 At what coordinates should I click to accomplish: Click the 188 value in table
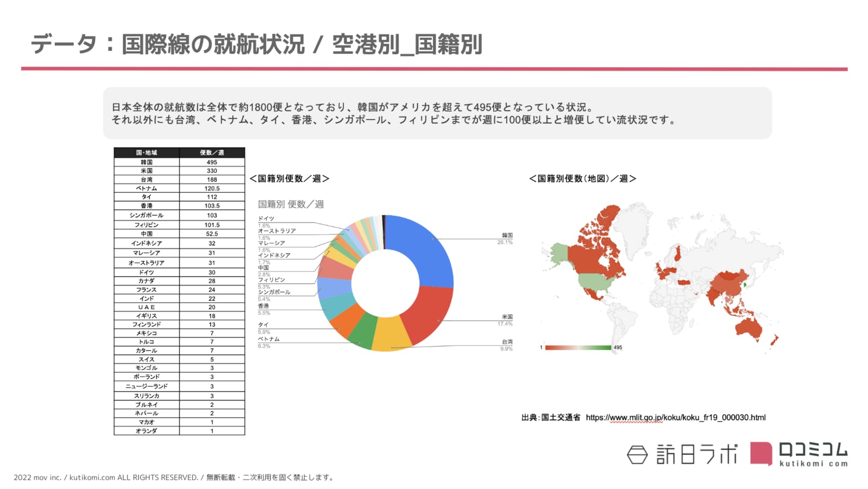click(x=212, y=180)
